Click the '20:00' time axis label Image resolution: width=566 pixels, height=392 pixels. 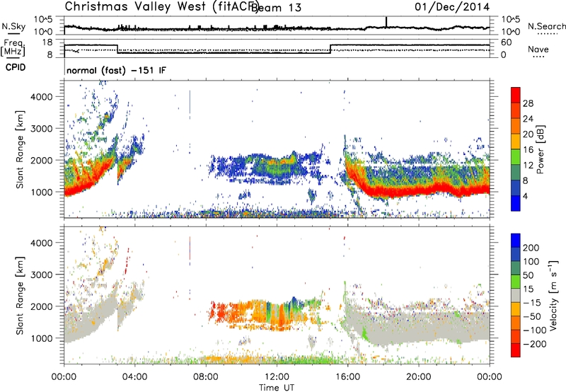(418, 377)
